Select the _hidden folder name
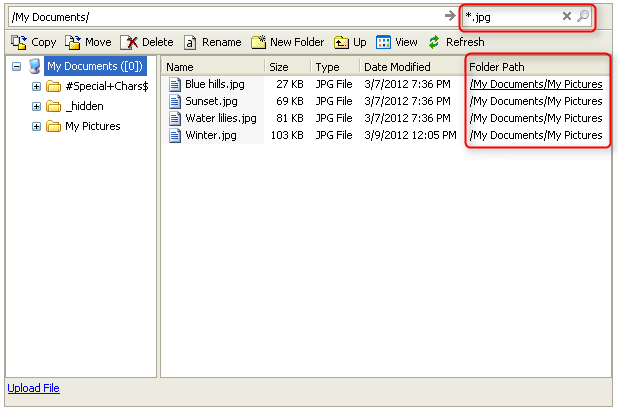 click(x=84, y=106)
